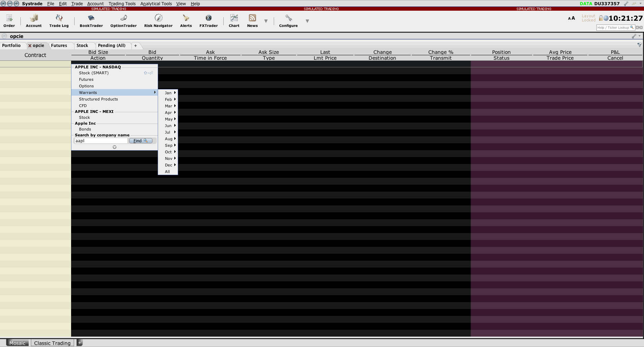Screen dimensions: 644x347
Task: Click the Time in Force column header
Action: [210, 58]
